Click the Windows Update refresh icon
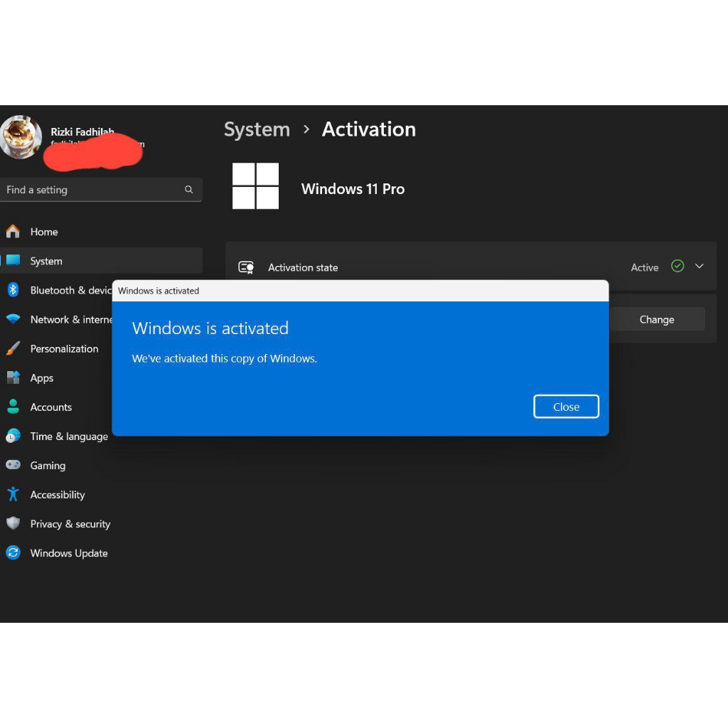 (x=13, y=553)
